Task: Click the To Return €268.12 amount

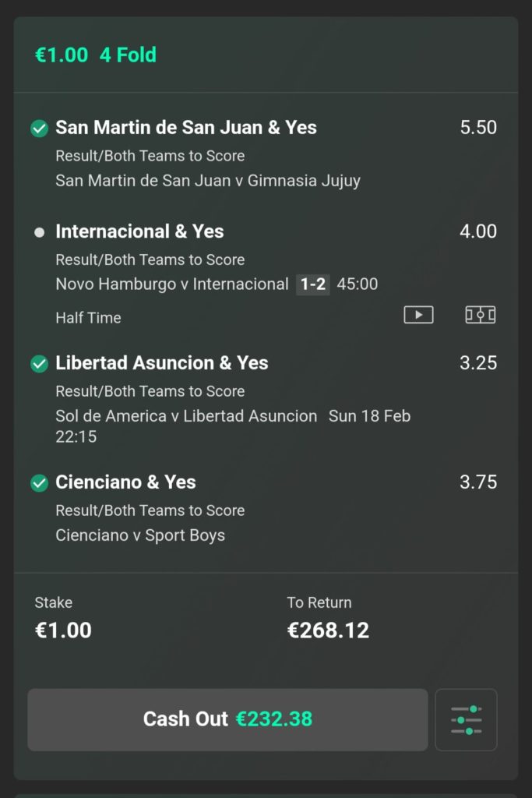Action: pos(328,630)
